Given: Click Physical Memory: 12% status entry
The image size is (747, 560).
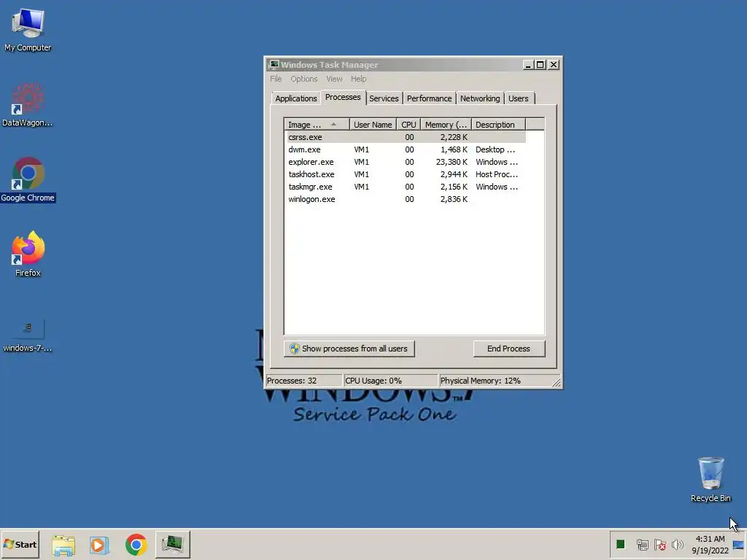Looking at the screenshot, I should [495, 381].
